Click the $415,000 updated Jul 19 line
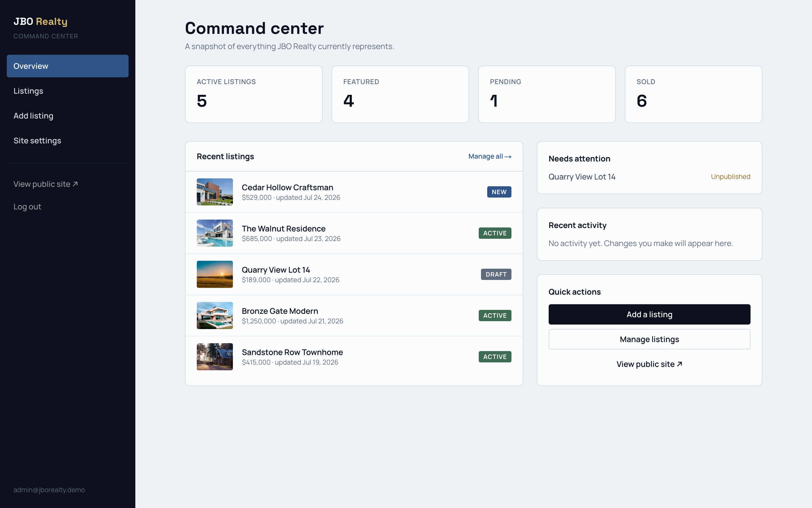The height and width of the screenshot is (508, 812). [x=290, y=362]
